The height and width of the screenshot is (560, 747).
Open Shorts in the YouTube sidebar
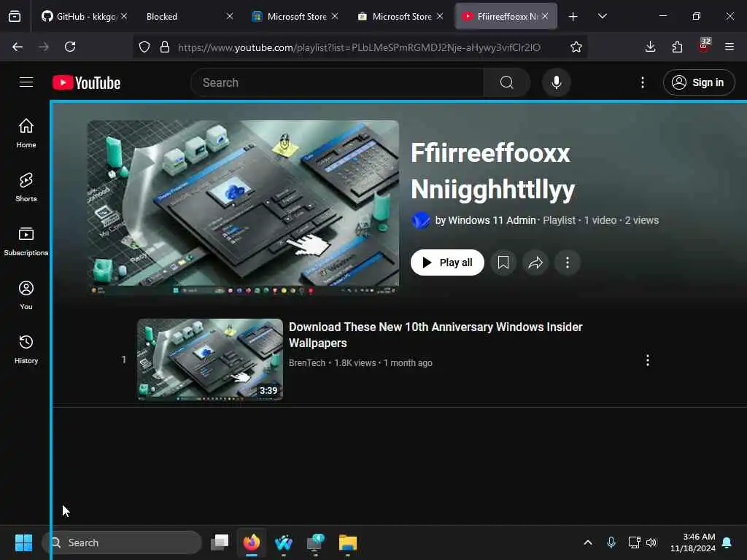[x=26, y=187]
